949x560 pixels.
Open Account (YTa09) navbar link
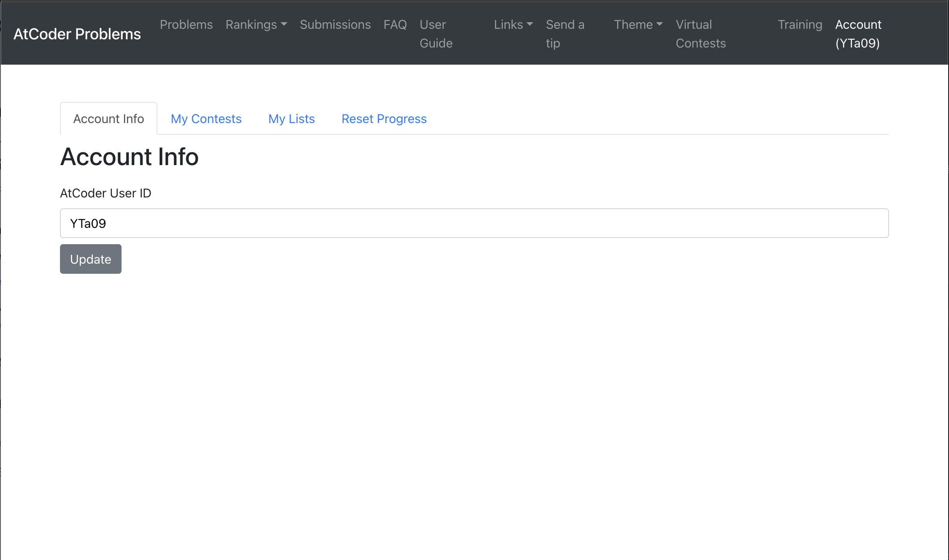click(x=858, y=34)
